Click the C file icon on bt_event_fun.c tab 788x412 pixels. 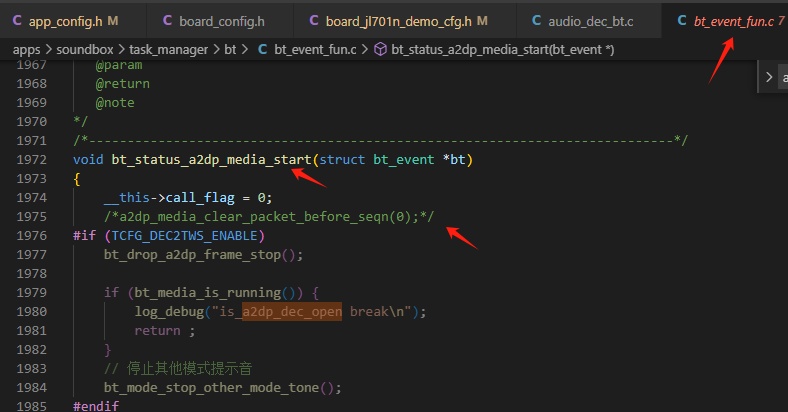[x=682, y=21]
